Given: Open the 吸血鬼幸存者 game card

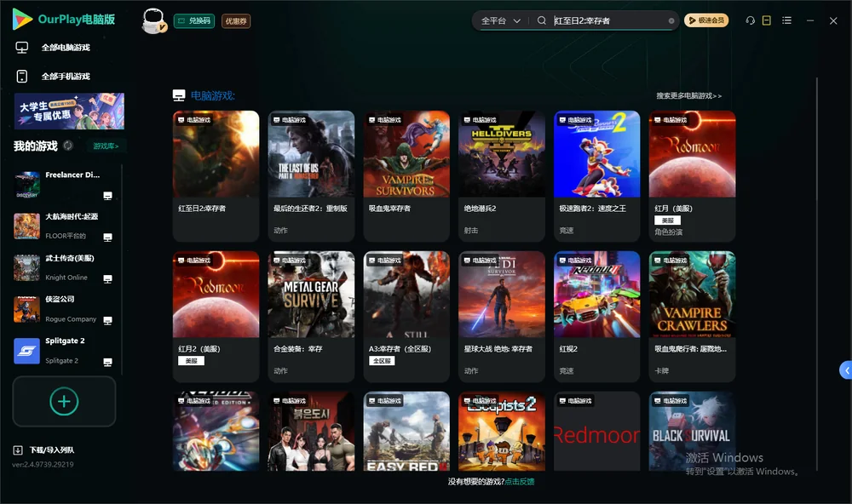Looking at the screenshot, I should click(x=406, y=176).
